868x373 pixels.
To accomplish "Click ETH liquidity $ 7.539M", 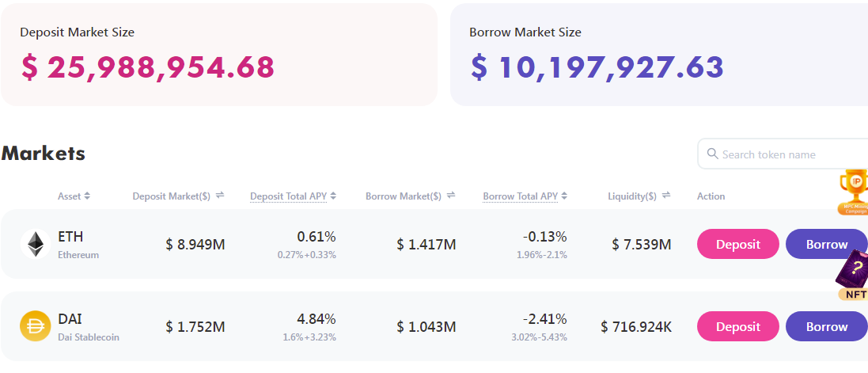I will point(642,245).
